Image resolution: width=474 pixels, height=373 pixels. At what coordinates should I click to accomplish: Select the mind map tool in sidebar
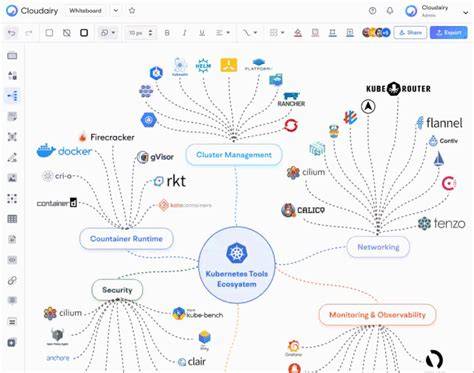pyautogui.click(x=12, y=96)
